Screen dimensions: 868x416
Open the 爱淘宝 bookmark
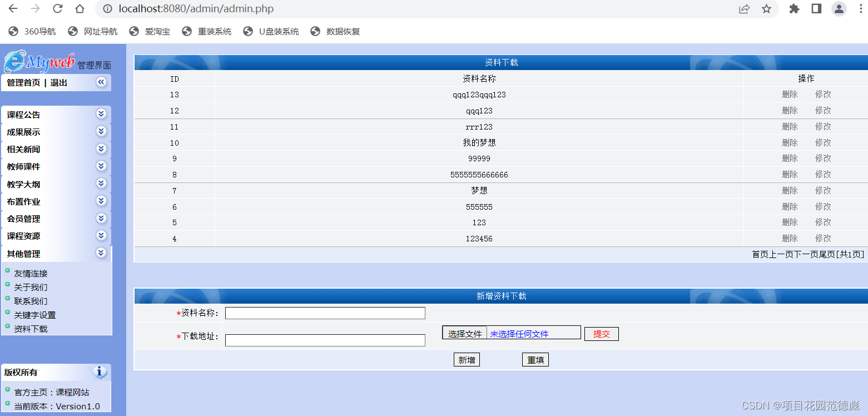[150, 32]
